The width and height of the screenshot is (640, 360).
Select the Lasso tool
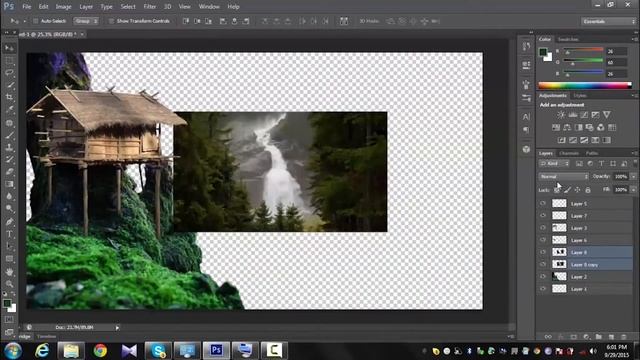pos(9,73)
